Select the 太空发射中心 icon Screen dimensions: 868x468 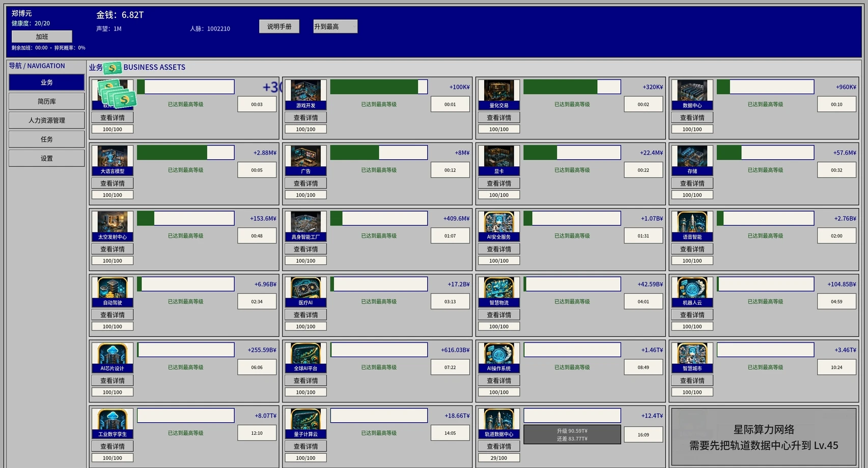point(113,226)
